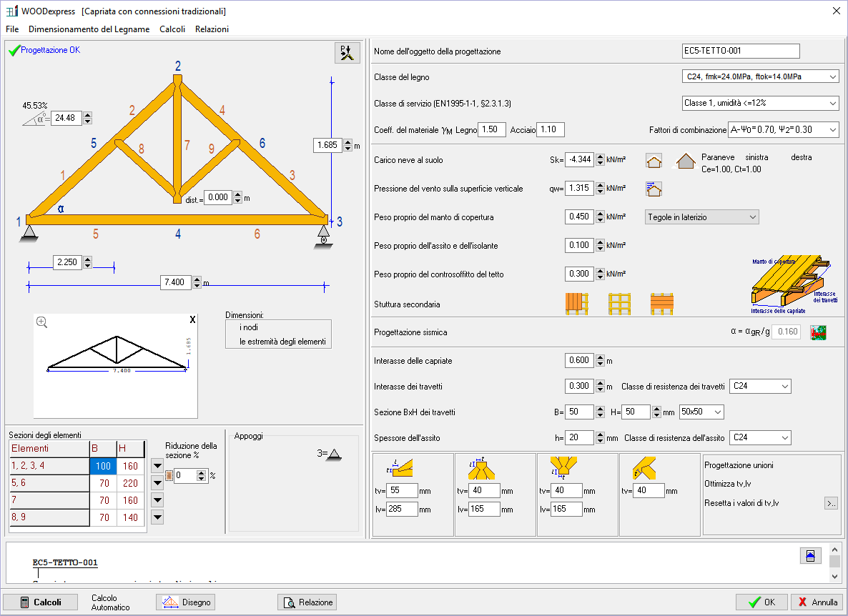Click the roof layers illustration thumbnail
The width and height of the screenshot is (848, 616).
[x=794, y=284]
